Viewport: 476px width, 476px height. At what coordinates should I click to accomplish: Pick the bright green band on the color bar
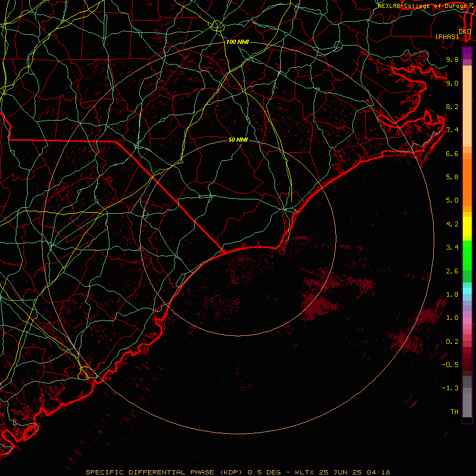click(x=467, y=255)
